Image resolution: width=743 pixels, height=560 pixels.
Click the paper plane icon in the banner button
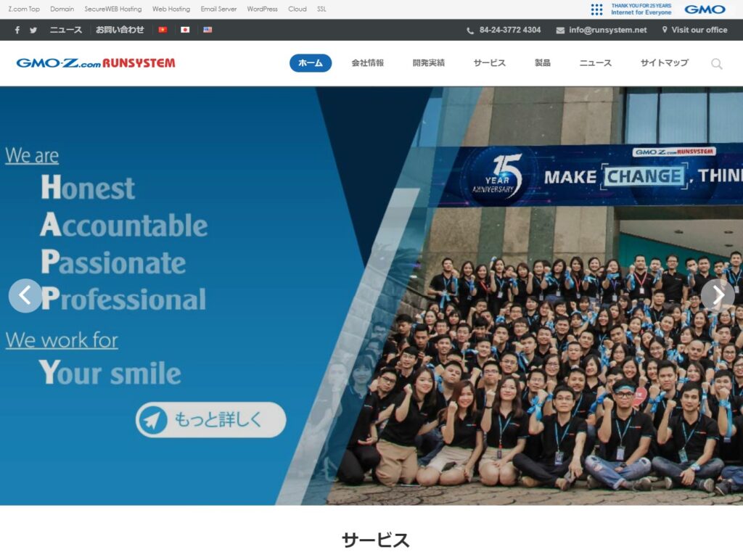click(x=152, y=420)
